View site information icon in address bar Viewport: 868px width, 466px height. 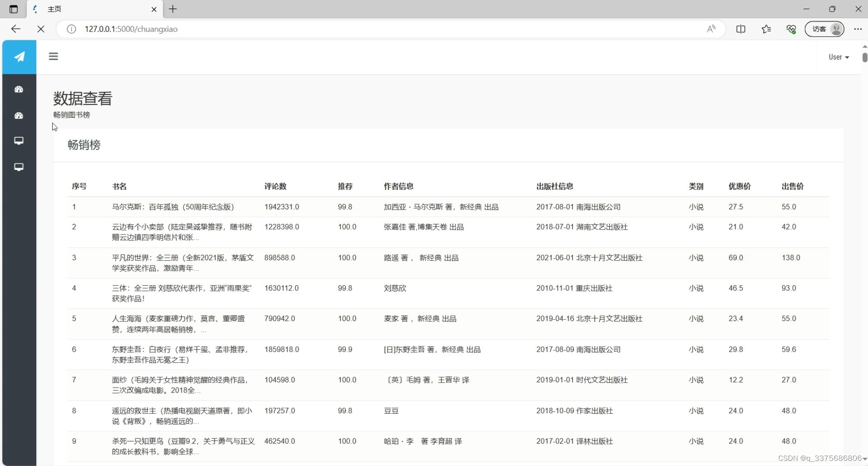(72, 29)
